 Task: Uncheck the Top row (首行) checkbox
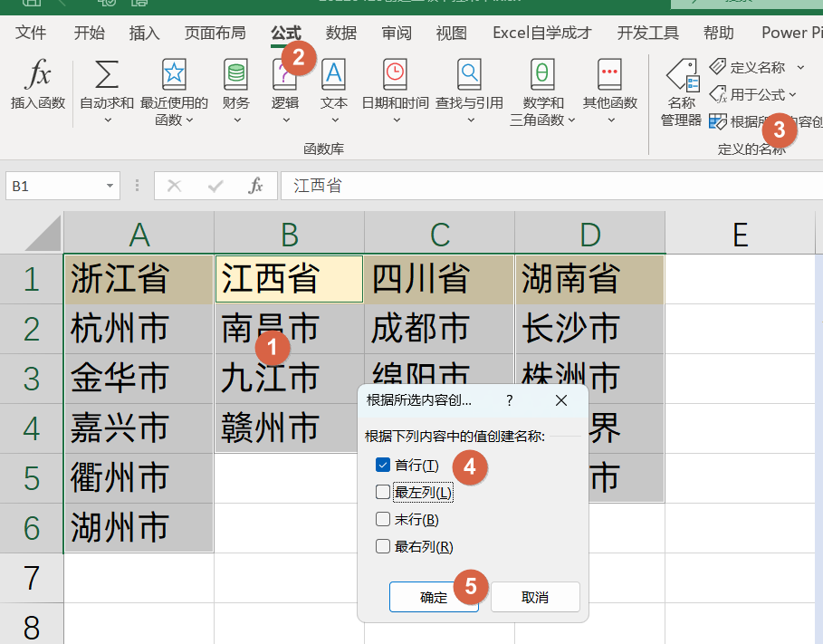coord(383,465)
